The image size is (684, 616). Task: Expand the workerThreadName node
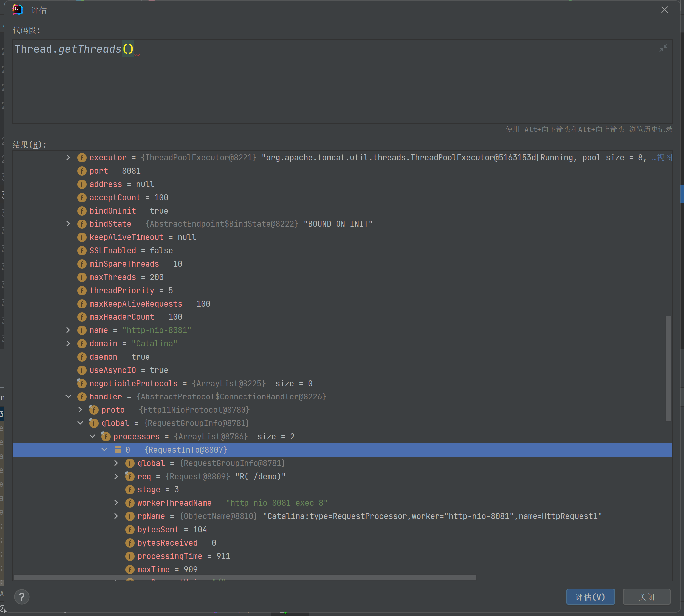click(116, 503)
